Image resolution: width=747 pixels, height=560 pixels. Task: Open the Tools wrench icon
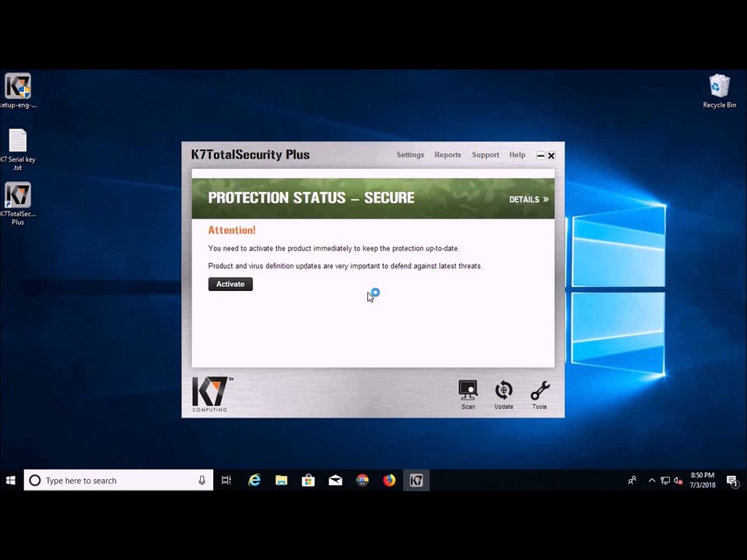[x=540, y=395]
